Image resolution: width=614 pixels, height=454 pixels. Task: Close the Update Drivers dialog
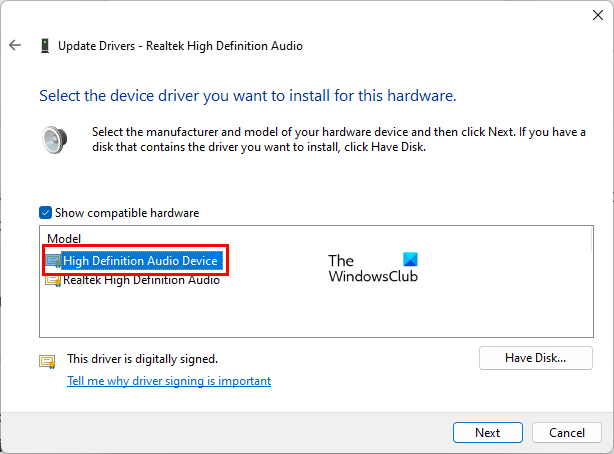point(590,15)
